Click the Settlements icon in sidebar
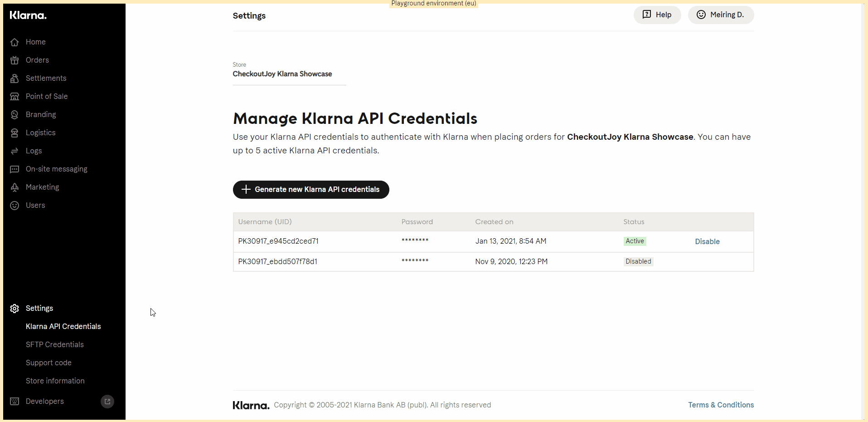868x422 pixels. point(15,79)
